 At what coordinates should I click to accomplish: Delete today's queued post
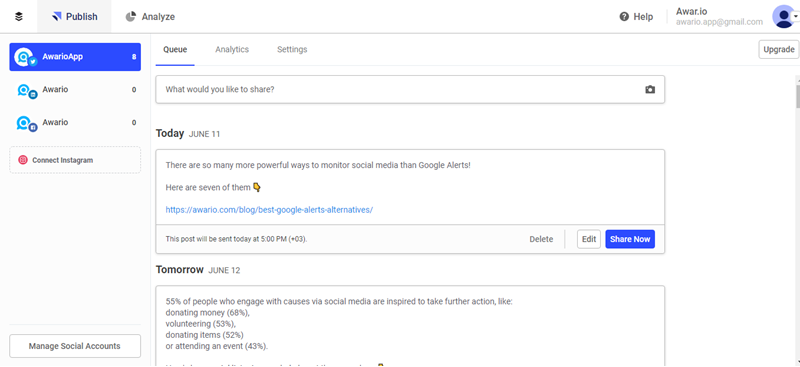click(x=541, y=239)
